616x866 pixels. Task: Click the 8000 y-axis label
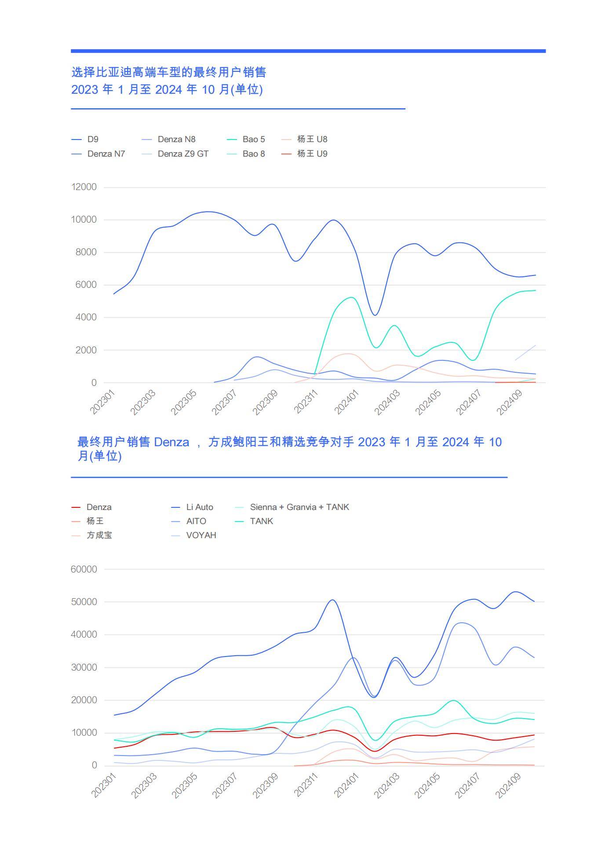86,252
